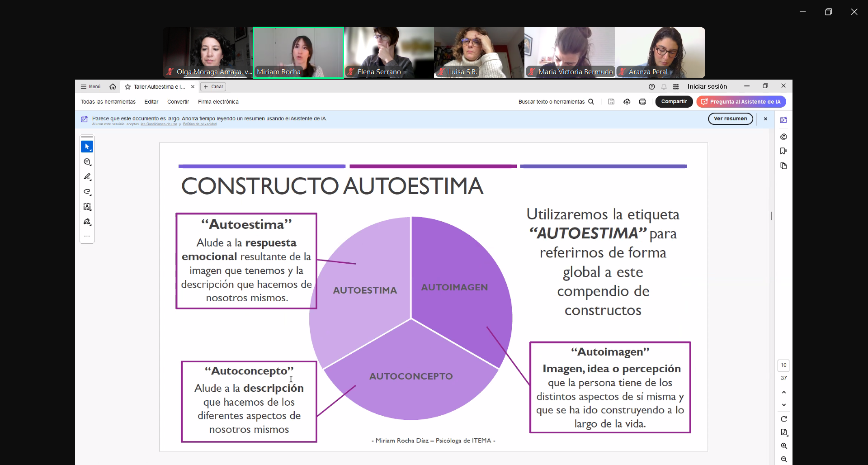868x465 pixels.
Task: Dismiss the AI summary banner
Action: pos(765,119)
